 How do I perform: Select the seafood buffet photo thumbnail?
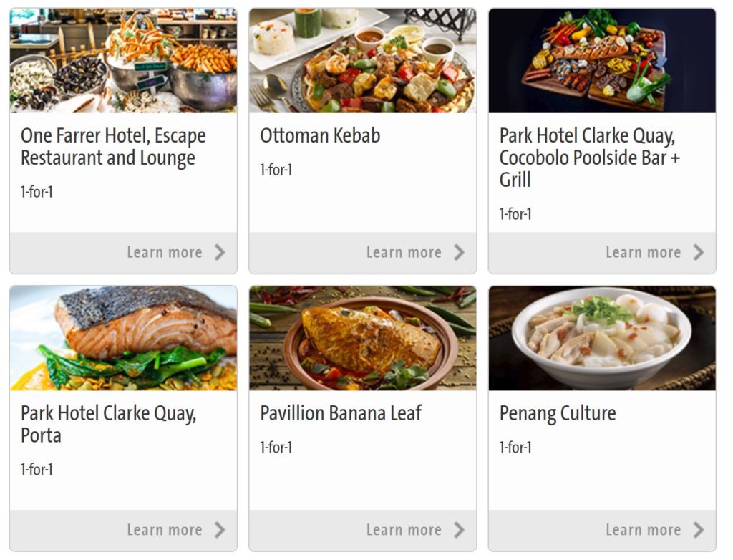(123, 60)
